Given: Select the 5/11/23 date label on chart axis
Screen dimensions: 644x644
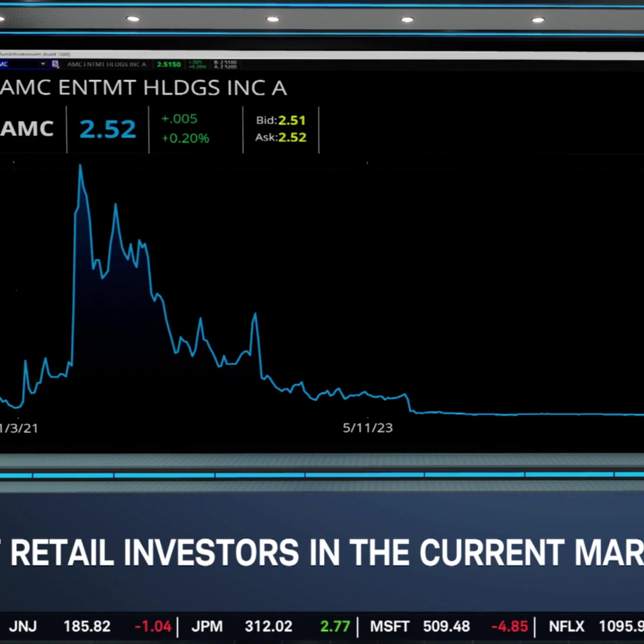Looking at the screenshot, I should pos(368,429).
